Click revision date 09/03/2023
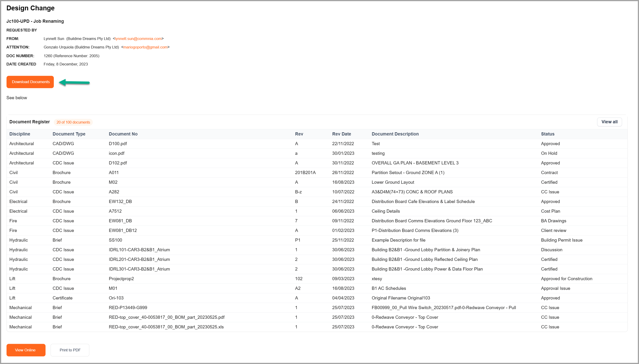The height and width of the screenshot is (364, 639). pyautogui.click(x=343, y=279)
